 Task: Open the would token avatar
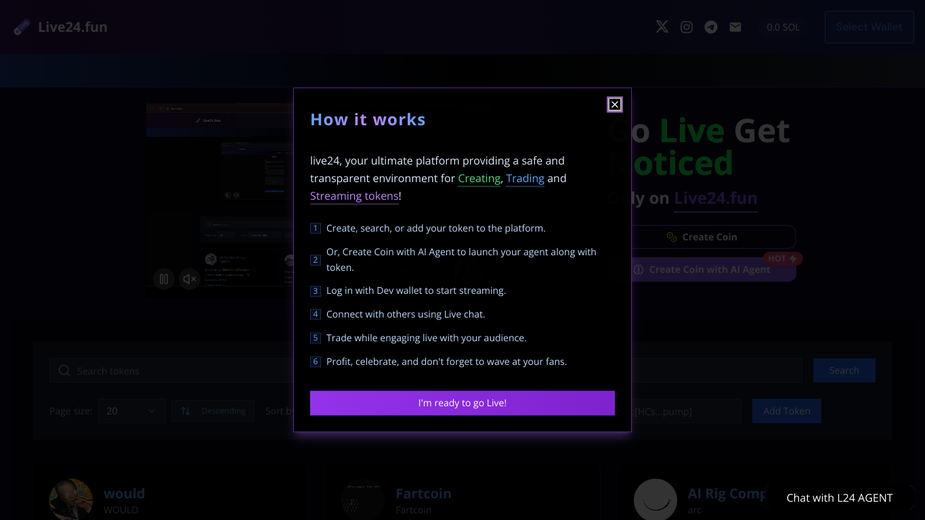pos(71,499)
